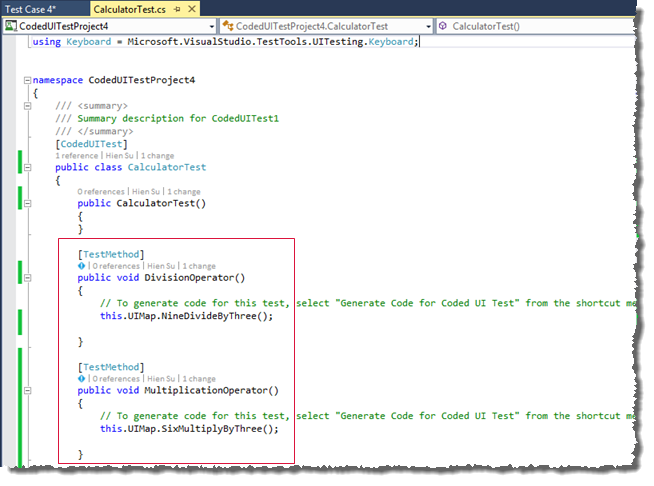Click the [CodedUITest] attribute text

point(91,144)
